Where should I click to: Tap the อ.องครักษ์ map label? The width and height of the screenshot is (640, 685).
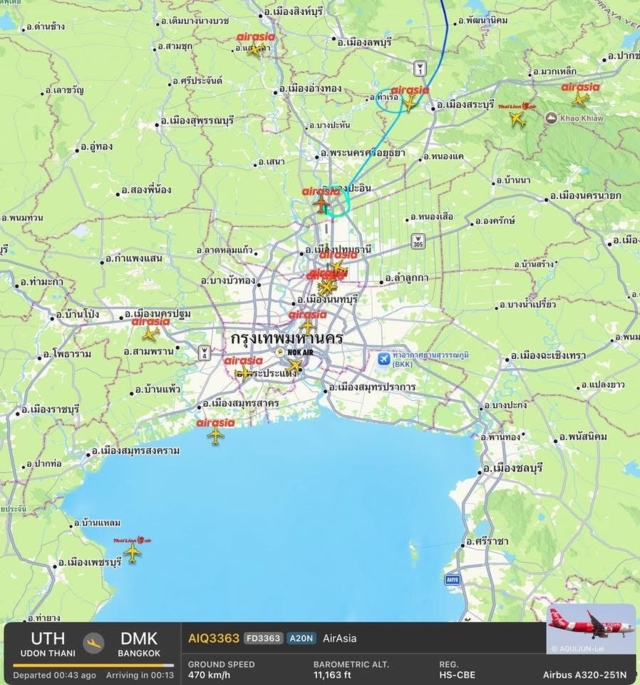(495, 221)
